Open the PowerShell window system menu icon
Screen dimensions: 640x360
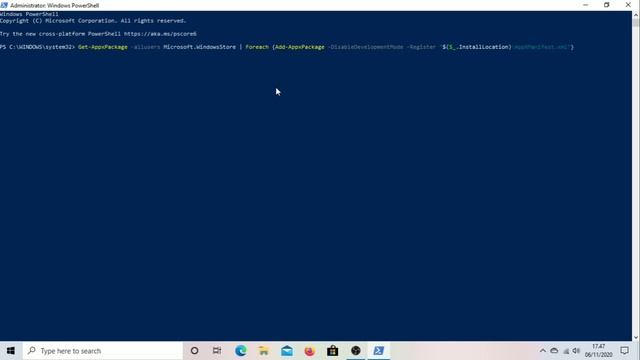click(x=4, y=5)
